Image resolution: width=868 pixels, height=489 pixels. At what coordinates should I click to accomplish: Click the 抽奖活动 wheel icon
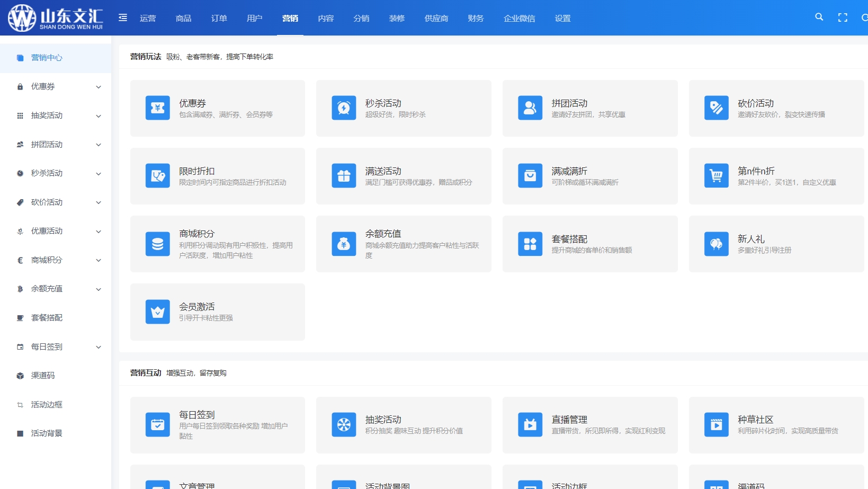[x=344, y=425]
